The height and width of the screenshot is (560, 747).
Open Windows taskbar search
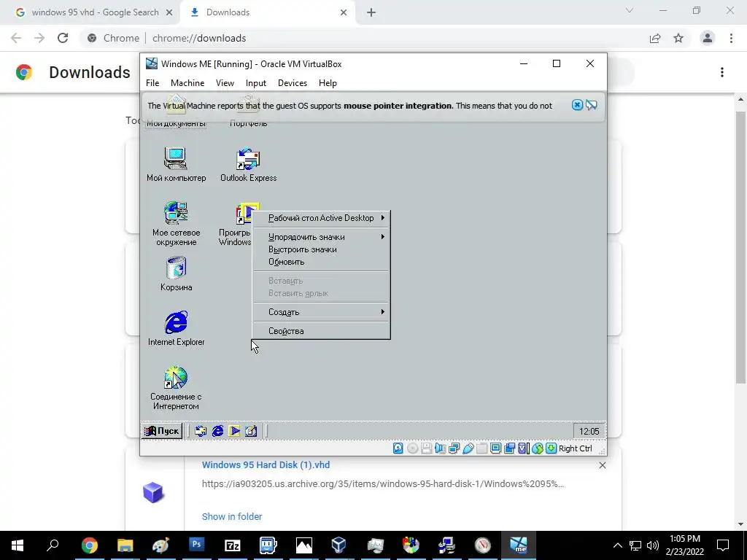click(53, 545)
